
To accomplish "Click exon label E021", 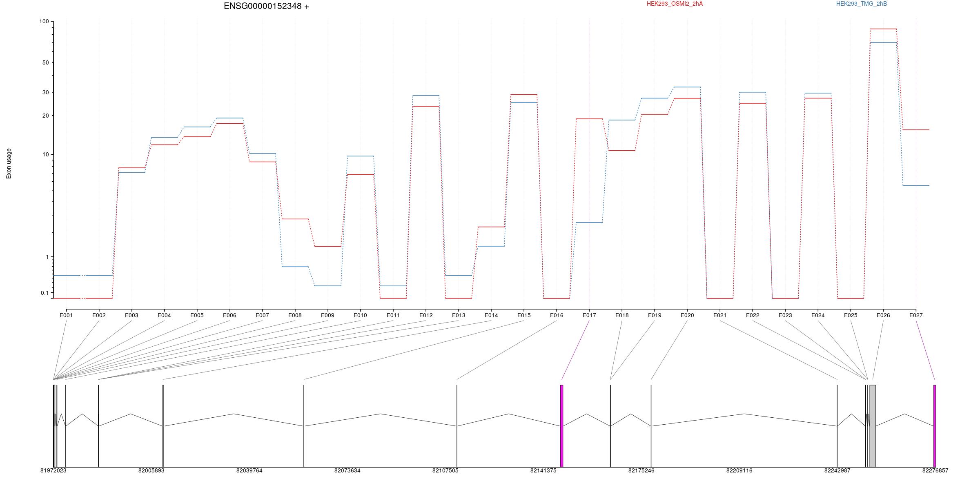I will (720, 315).
